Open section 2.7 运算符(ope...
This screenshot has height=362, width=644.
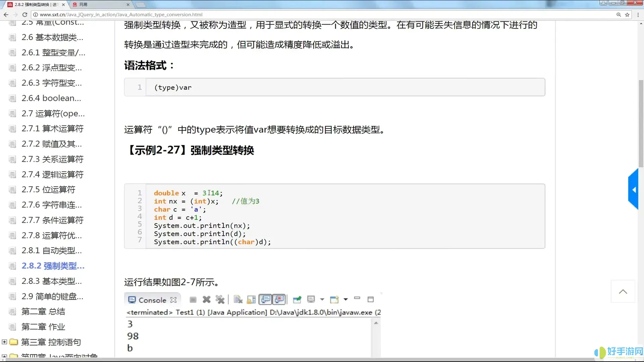pos(53,114)
